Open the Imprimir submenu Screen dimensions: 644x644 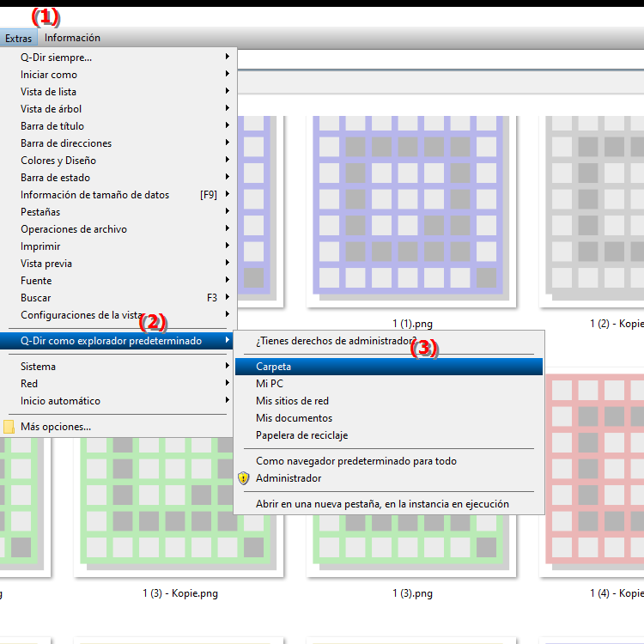[x=118, y=246]
